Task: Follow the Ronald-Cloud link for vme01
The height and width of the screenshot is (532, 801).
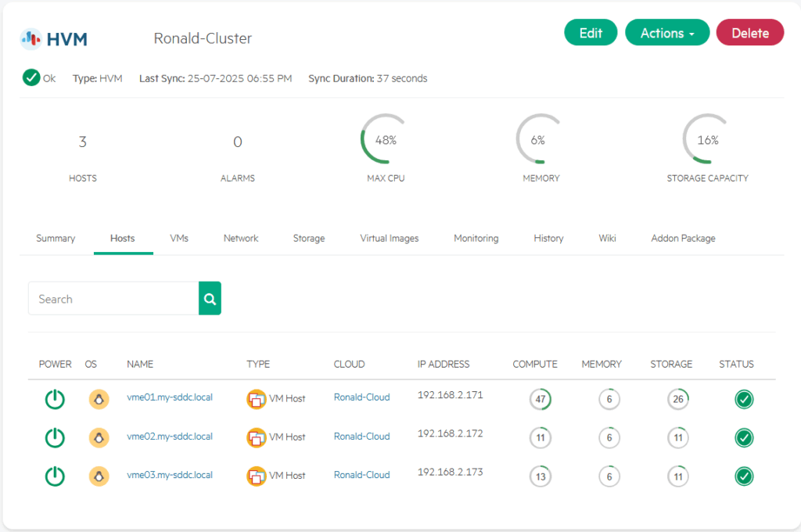Action: (x=361, y=397)
